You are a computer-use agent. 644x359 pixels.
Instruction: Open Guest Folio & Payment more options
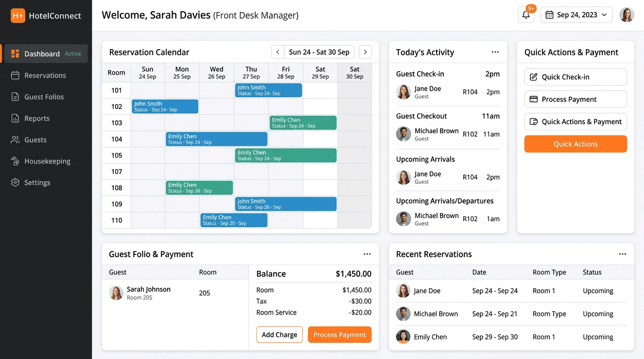367,254
